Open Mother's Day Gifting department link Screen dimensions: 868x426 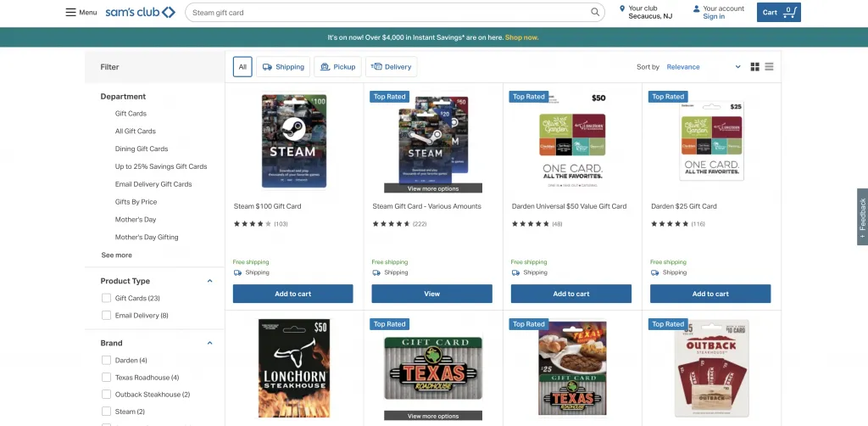147,238
